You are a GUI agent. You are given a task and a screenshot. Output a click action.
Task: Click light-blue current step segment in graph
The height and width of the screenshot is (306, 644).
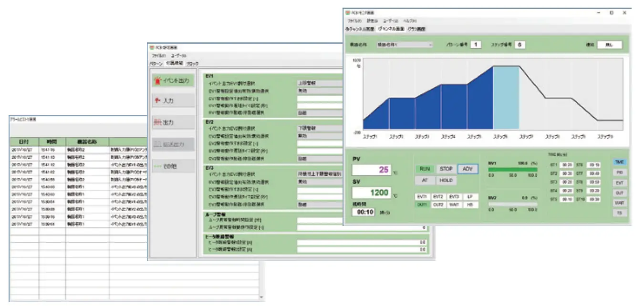tap(506, 97)
